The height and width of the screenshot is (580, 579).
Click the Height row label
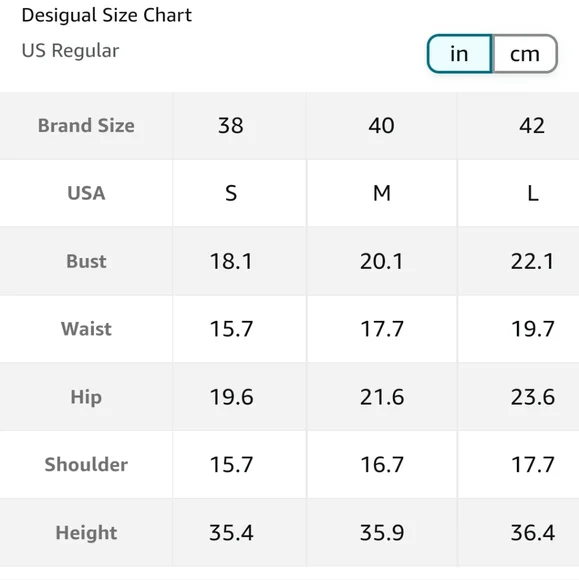coord(86,533)
